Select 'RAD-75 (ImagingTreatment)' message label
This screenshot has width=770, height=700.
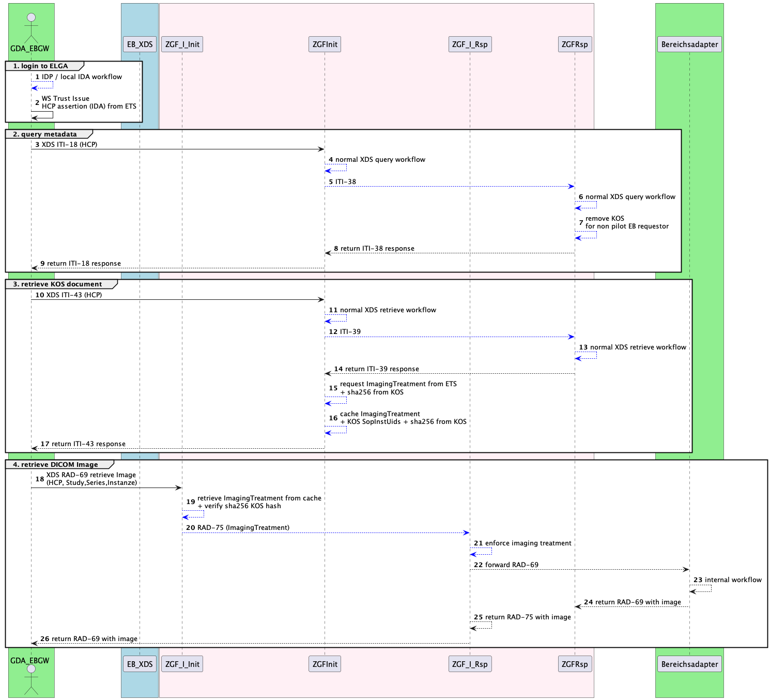(x=243, y=528)
